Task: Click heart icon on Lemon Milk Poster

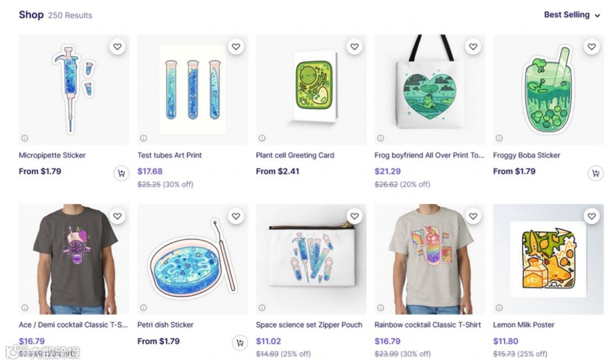Action: point(592,216)
